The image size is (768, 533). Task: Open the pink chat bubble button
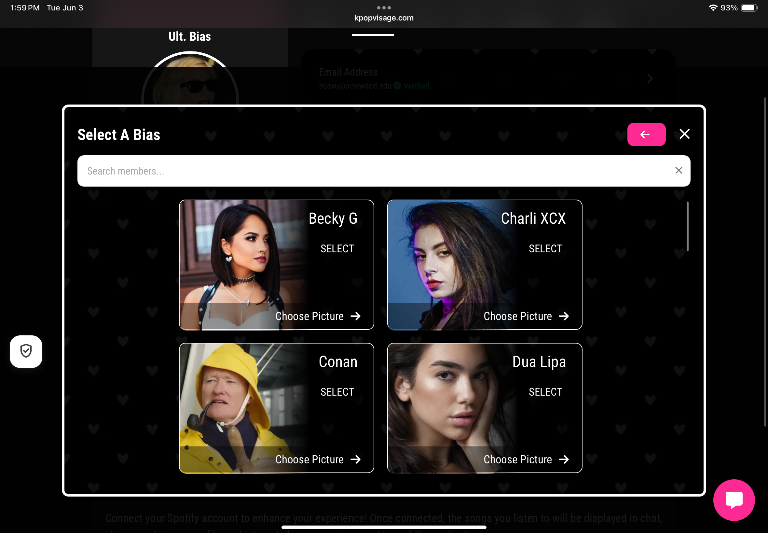(734, 500)
